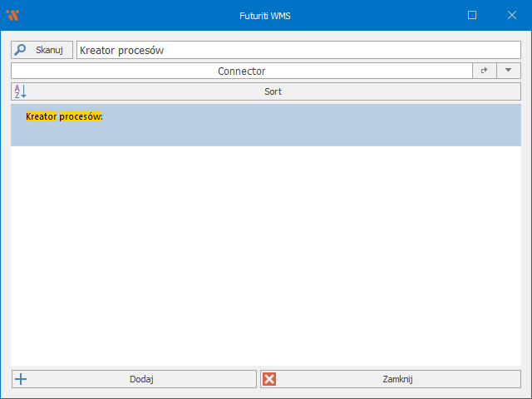Viewport: 532px width, 399px height.
Task: Close the Futuriti WMS window
Action: point(511,15)
